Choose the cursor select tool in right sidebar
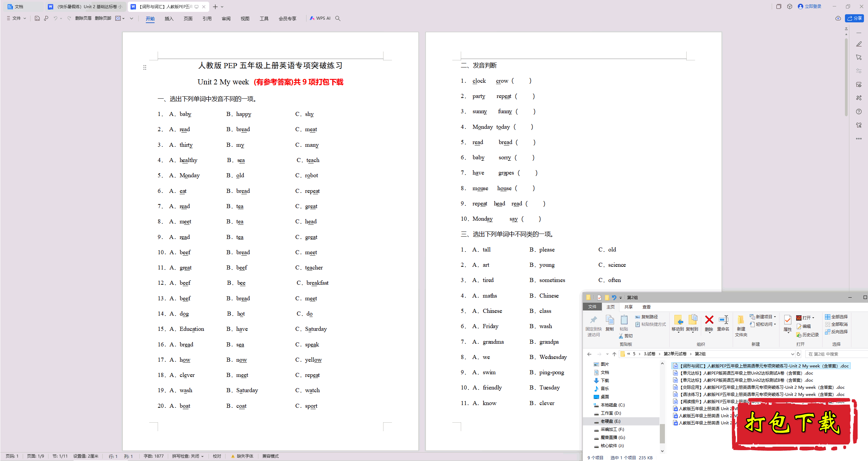The width and height of the screenshot is (868, 461). point(859,57)
